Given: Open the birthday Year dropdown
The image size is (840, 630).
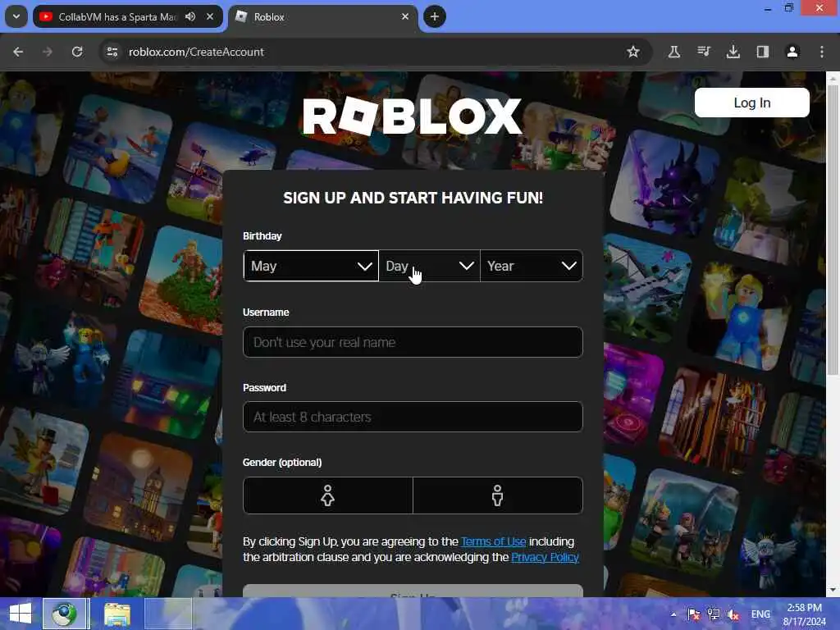Looking at the screenshot, I should click(532, 266).
